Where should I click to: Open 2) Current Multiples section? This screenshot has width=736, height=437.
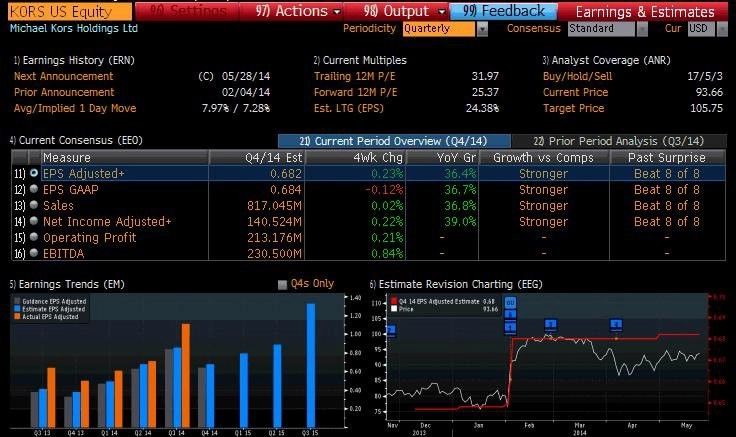360,60
